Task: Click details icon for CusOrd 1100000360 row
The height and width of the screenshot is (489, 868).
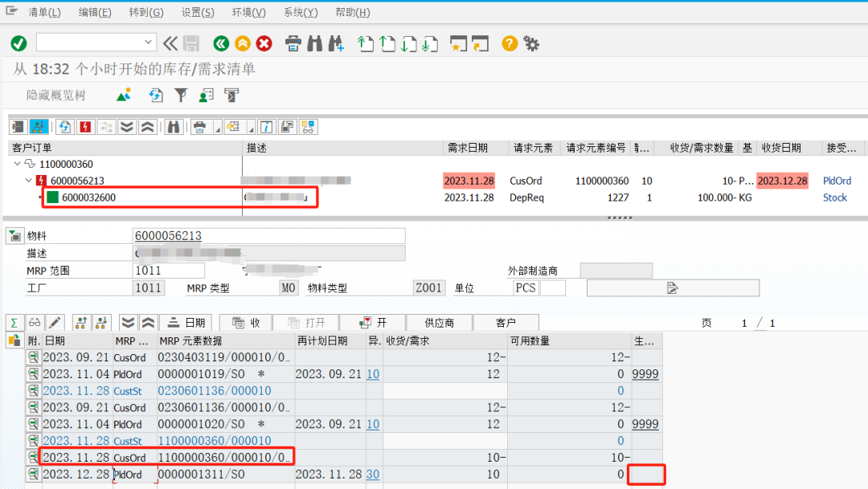Action: pos(33,458)
